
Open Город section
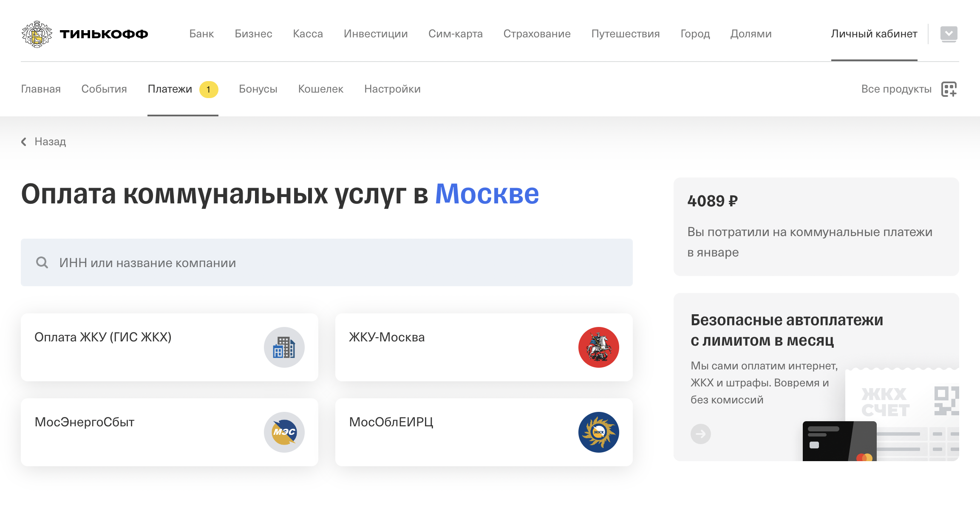click(x=695, y=34)
